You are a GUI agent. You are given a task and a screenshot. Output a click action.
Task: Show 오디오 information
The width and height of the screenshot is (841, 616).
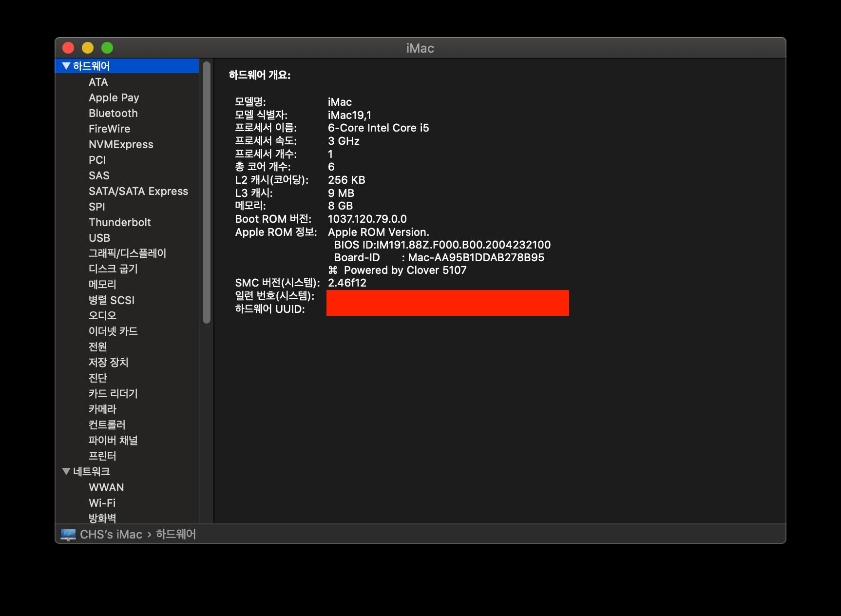point(102,316)
